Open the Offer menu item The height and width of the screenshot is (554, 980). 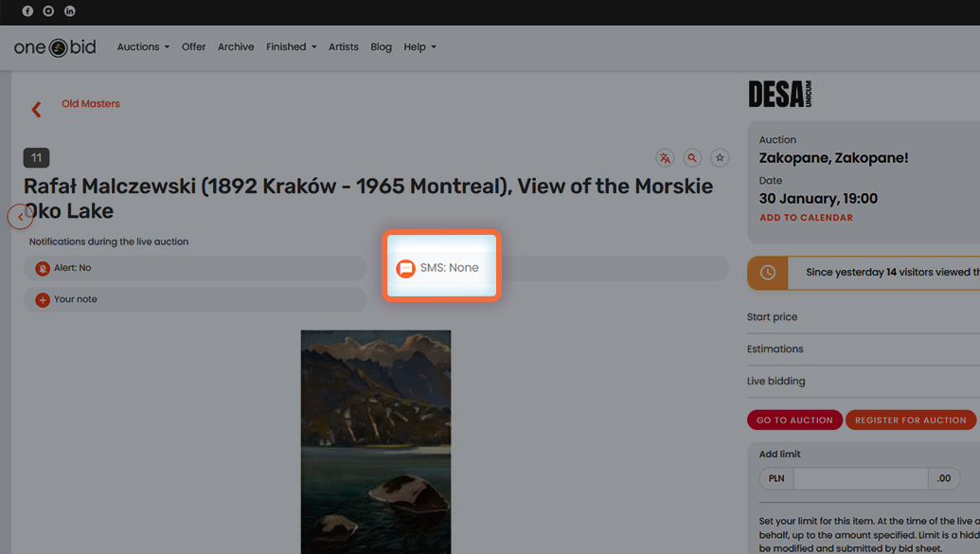point(194,47)
